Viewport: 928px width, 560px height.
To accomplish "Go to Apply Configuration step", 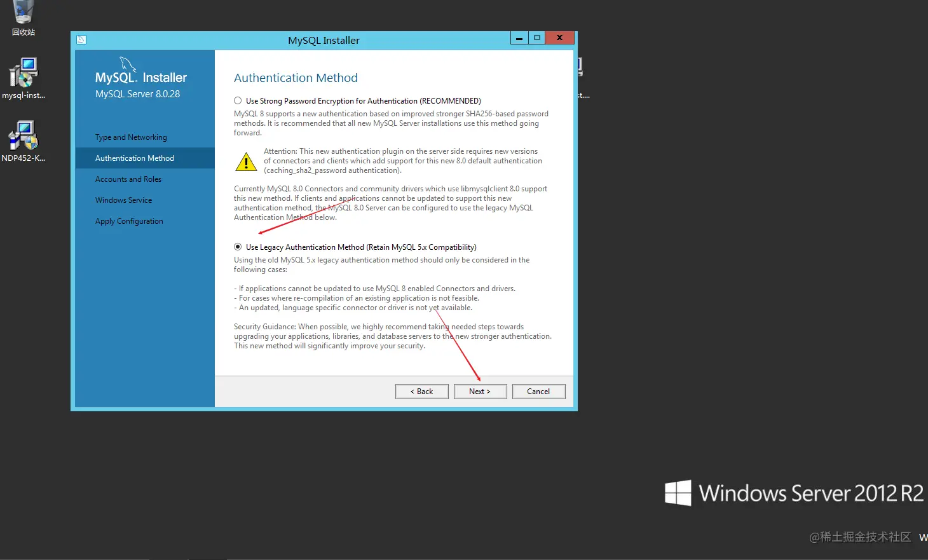I will [x=129, y=221].
